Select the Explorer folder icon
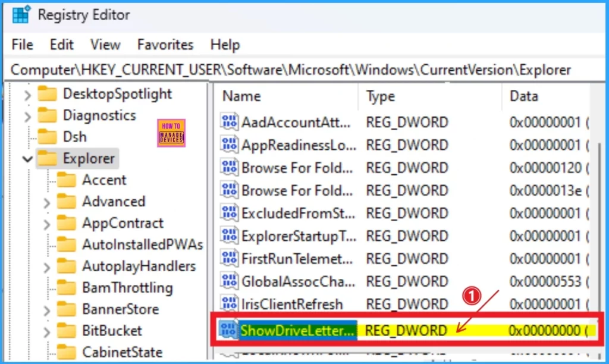The width and height of the screenshot is (609, 364). point(48,158)
